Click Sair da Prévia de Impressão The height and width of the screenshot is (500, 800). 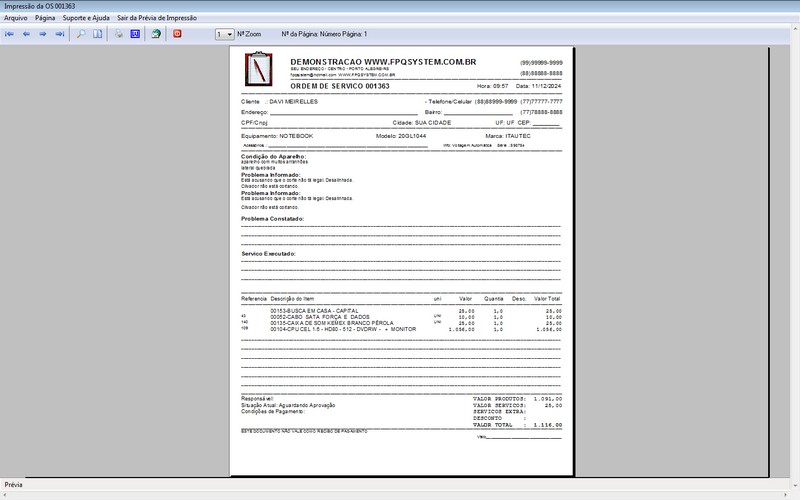coord(157,18)
